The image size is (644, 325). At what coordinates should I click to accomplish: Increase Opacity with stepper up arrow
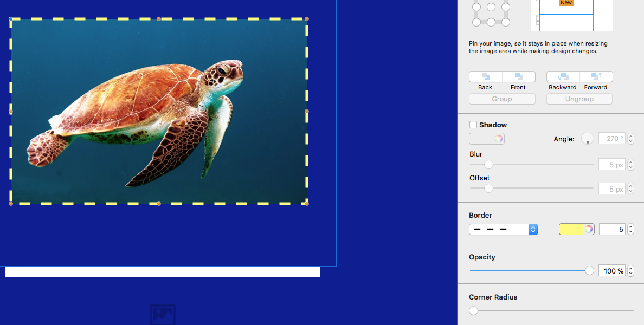point(631,268)
